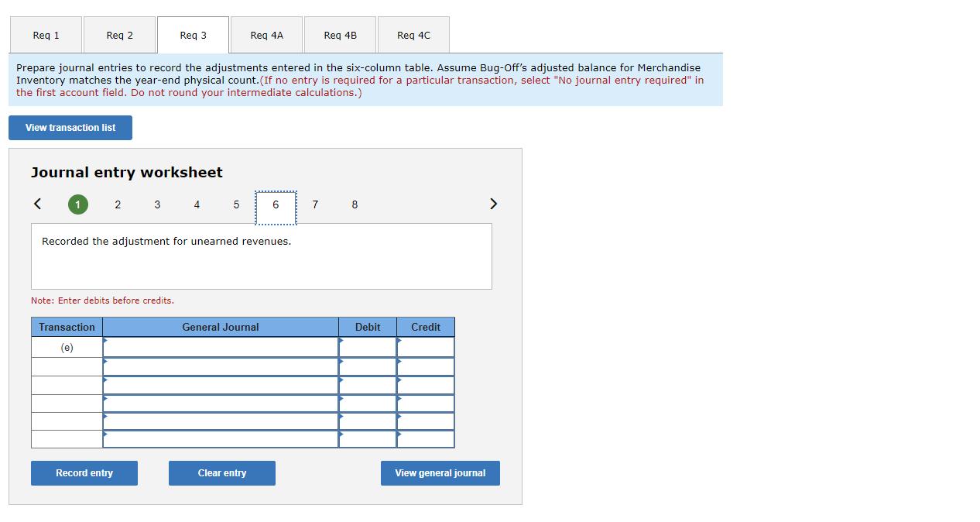Click Debit field in fifth row
Image resolution: width=980 pixels, height=522 pixels.
368,421
